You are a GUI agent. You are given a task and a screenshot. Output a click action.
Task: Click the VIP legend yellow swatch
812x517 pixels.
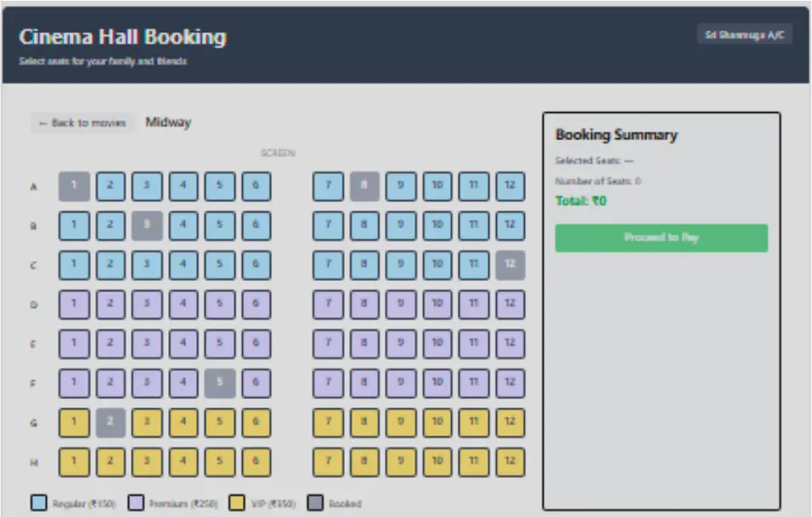pyautogui.click(x=235, y=503)
